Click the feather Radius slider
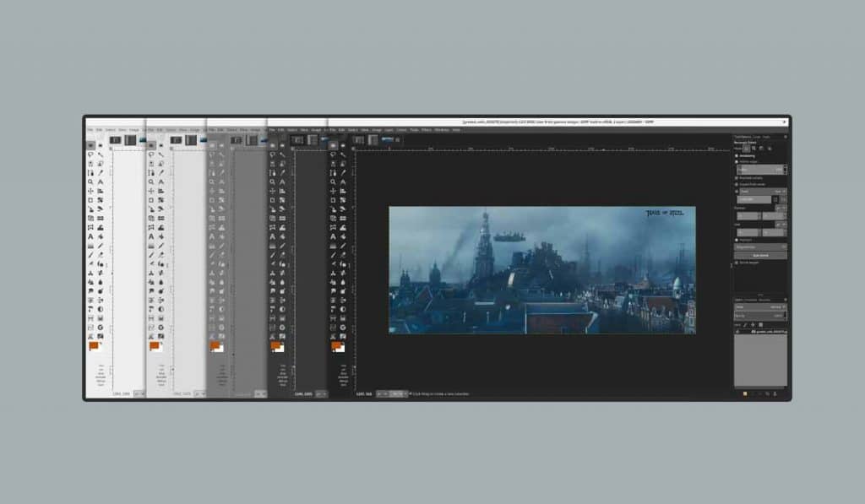865x504 pixels. [760, 170]
